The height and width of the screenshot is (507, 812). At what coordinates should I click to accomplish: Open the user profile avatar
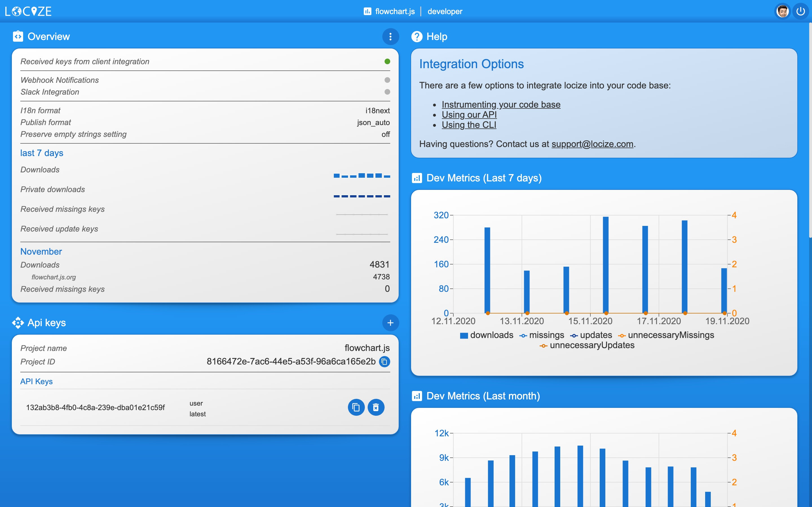[x=782, y=11]
